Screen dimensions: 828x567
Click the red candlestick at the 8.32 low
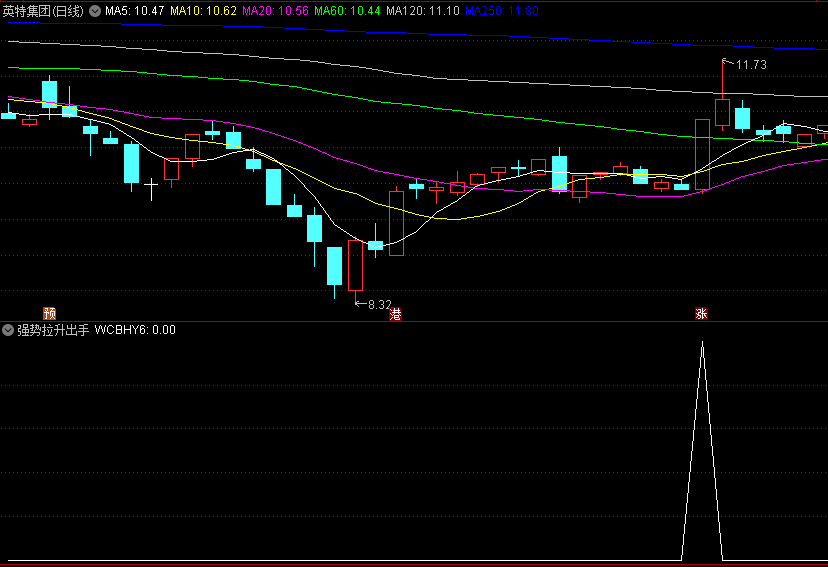pyautogui.click(x=355, y=265)
